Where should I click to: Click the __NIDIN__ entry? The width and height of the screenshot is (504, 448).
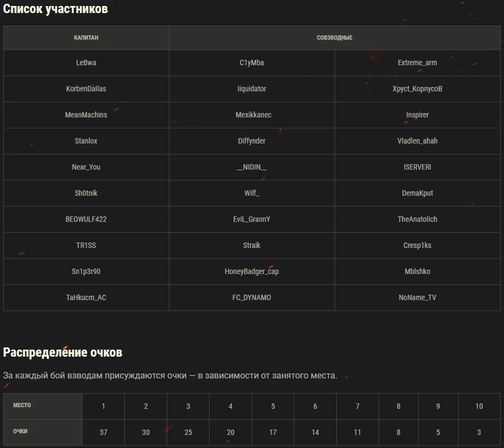(251, 167)
